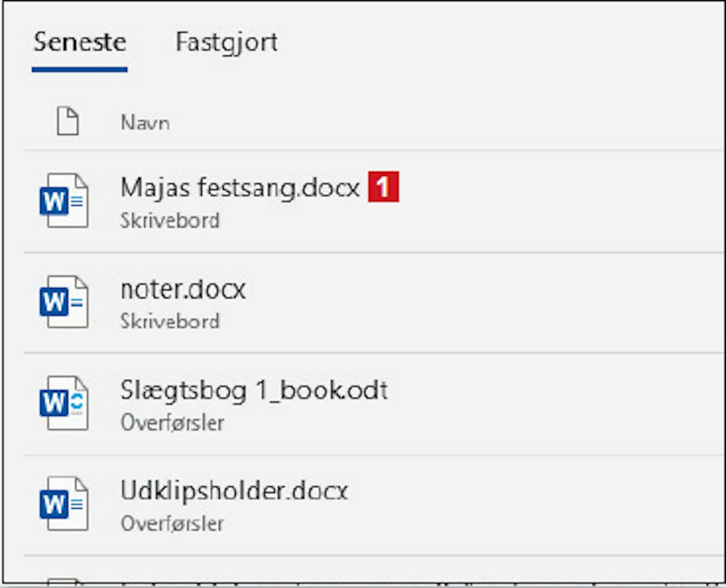Screen dimensions: 726x588
Task: Open the Udklipsholder.docx file name
Action: [234, 491]
